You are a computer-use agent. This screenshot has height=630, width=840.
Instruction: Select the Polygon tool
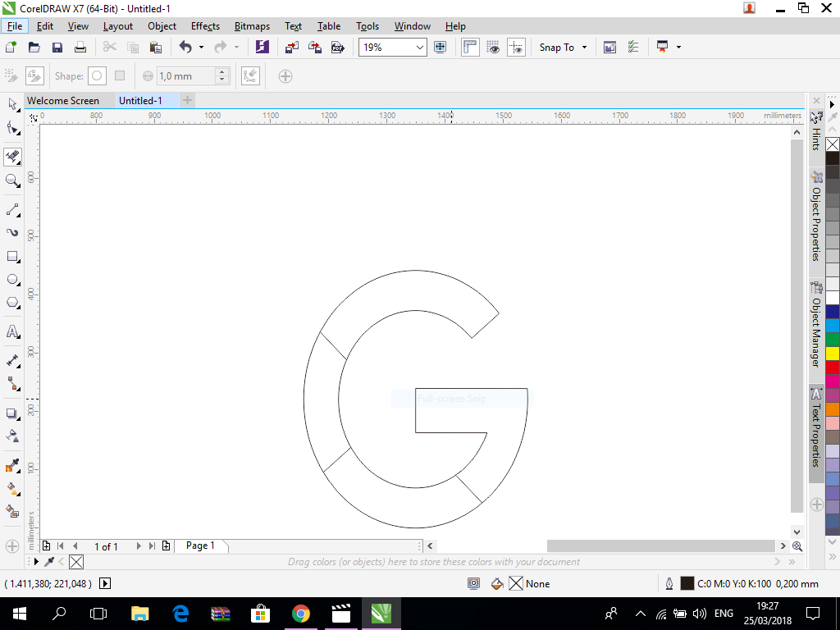12,303
